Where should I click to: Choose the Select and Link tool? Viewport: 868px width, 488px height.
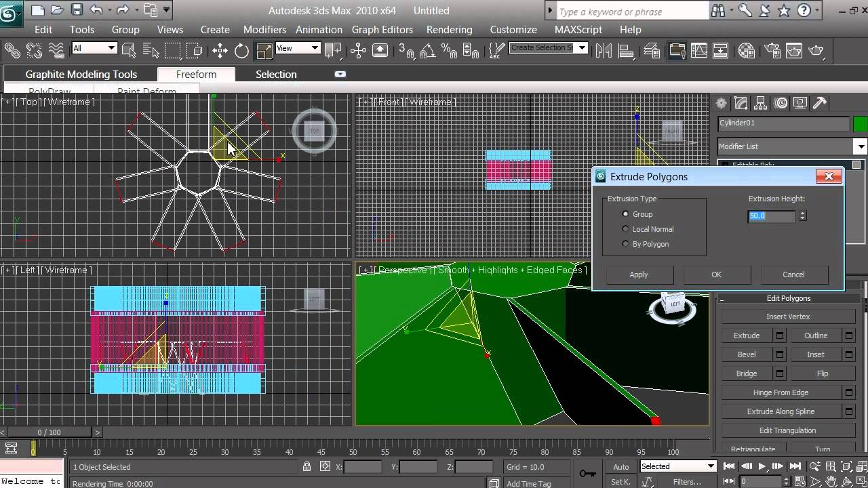(x=13, y=50)
